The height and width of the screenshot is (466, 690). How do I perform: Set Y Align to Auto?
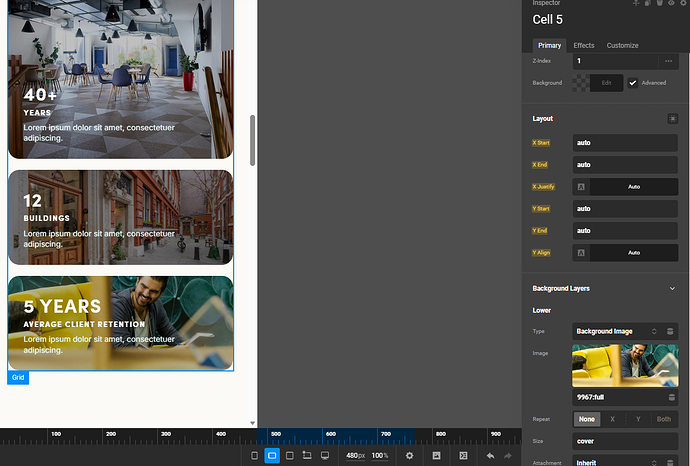pyautogui.click(x=634, y=253)
